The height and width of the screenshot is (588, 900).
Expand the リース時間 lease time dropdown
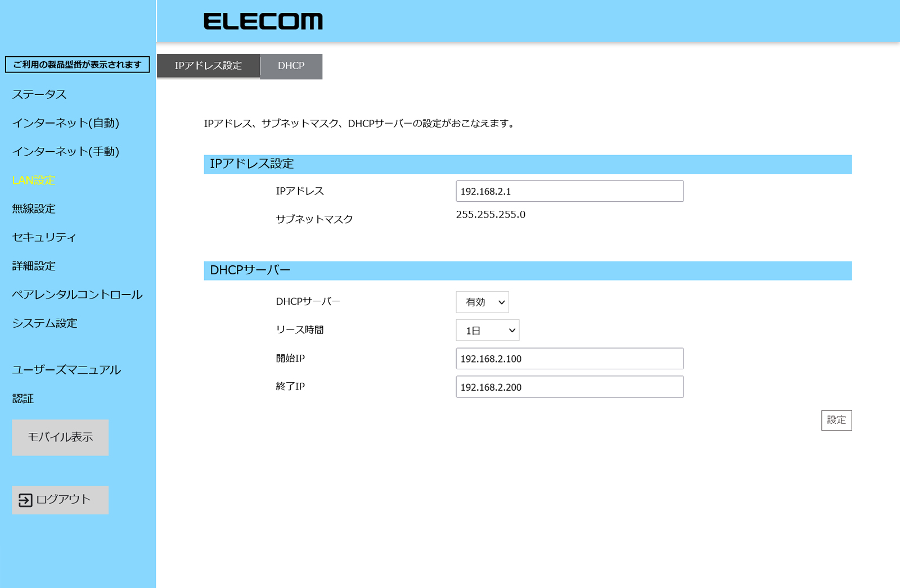[487, 331]
